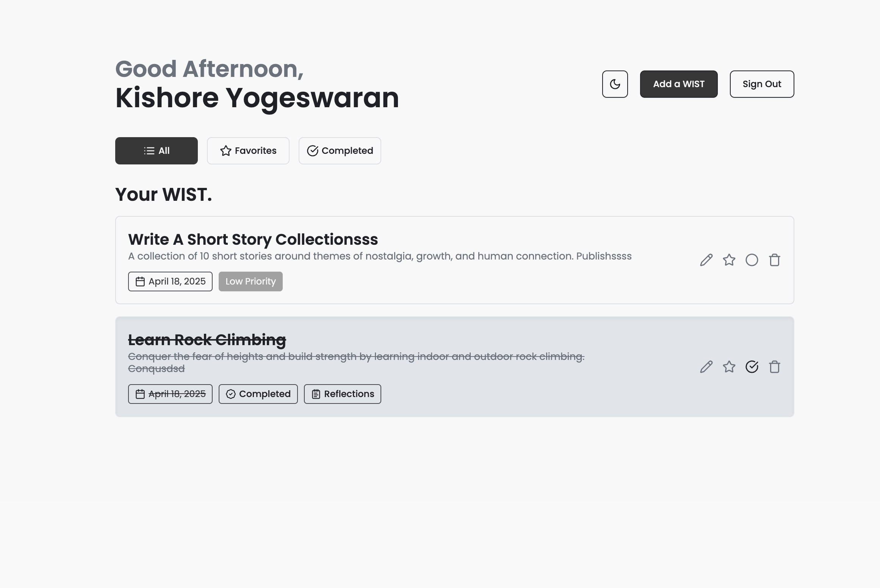Switch to the Favorites tab
The image size is (880, 588).
[248, 151]
